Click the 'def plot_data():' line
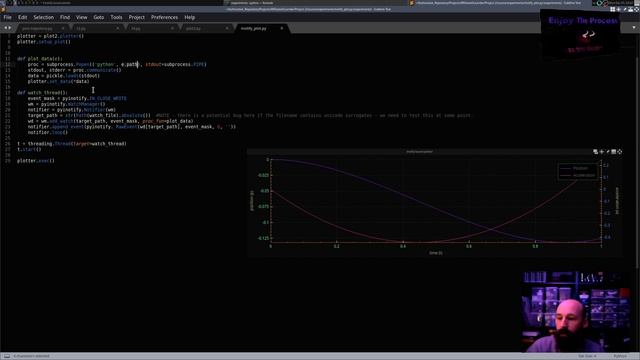The width and height of the screenshot is (640, 360). [40, 59]
